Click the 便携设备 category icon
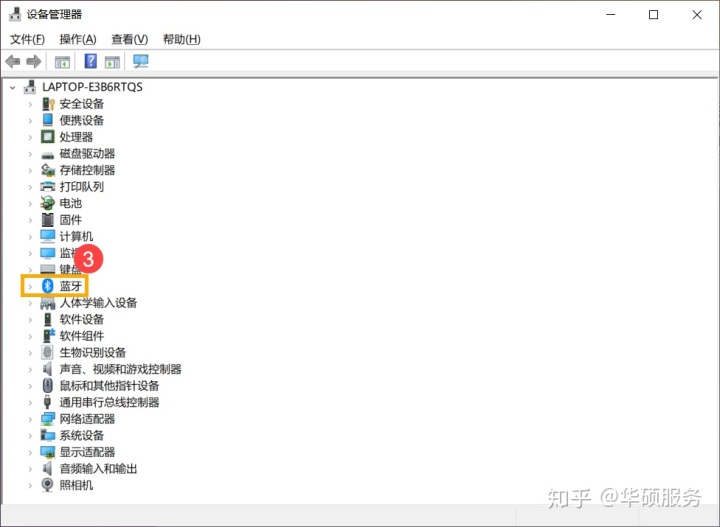720x527 pixels. pos(48,120)
